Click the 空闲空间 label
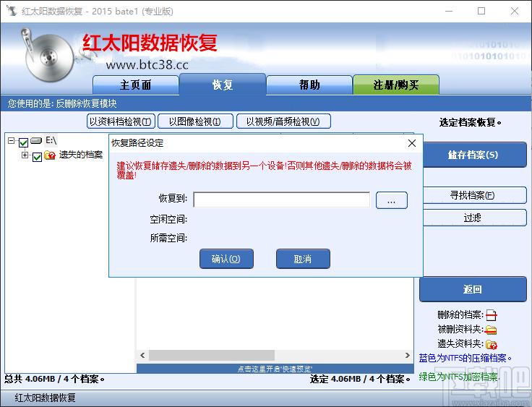The image size is (532, 407). point(168,219)
